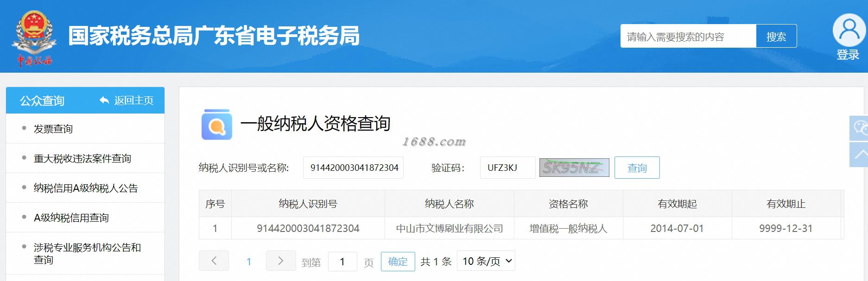Viewport: 868px width, 281px height.
Task: Focus the site search input box
Action: pyautogui.click(x=688, y=36)
